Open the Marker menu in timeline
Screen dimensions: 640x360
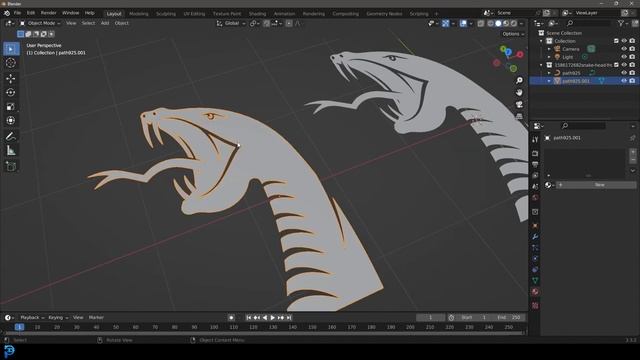pos(96,318)
